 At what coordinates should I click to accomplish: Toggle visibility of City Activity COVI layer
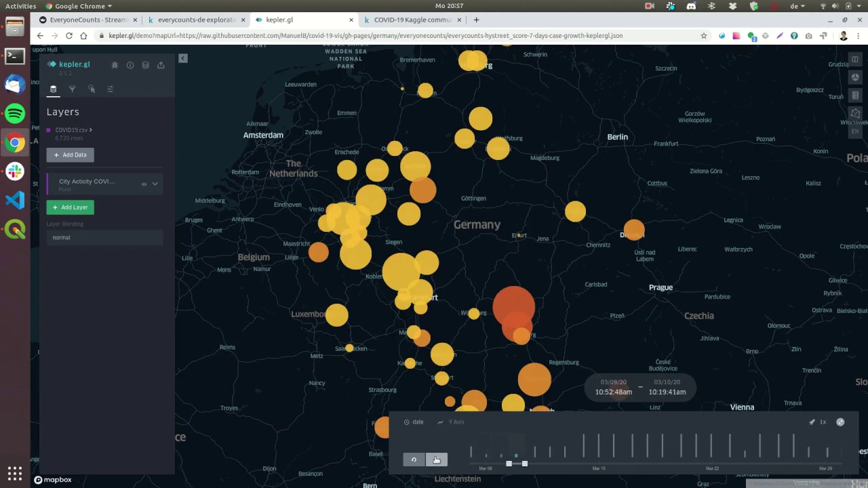[x=144, y=184]
